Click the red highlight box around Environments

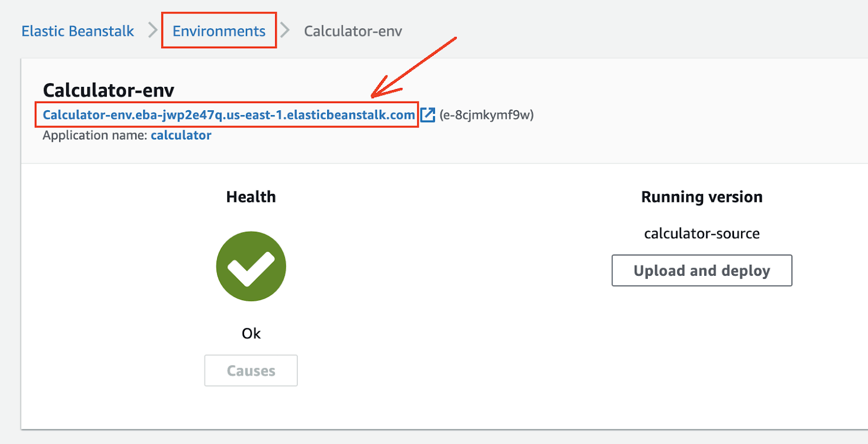(219, 30)
